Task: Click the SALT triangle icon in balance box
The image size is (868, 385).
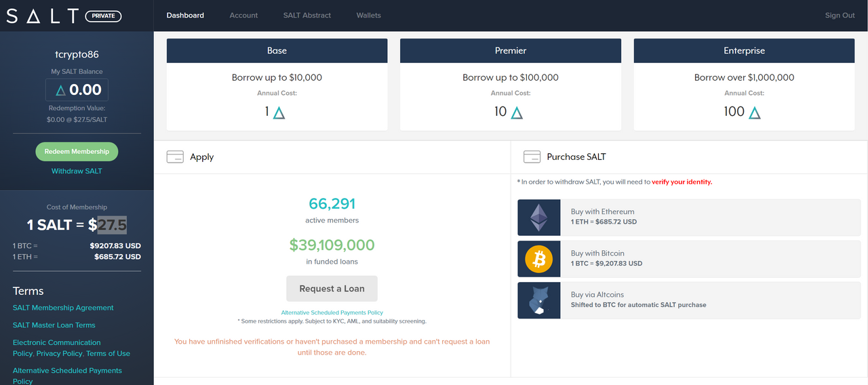Action: tap(60, 90)
